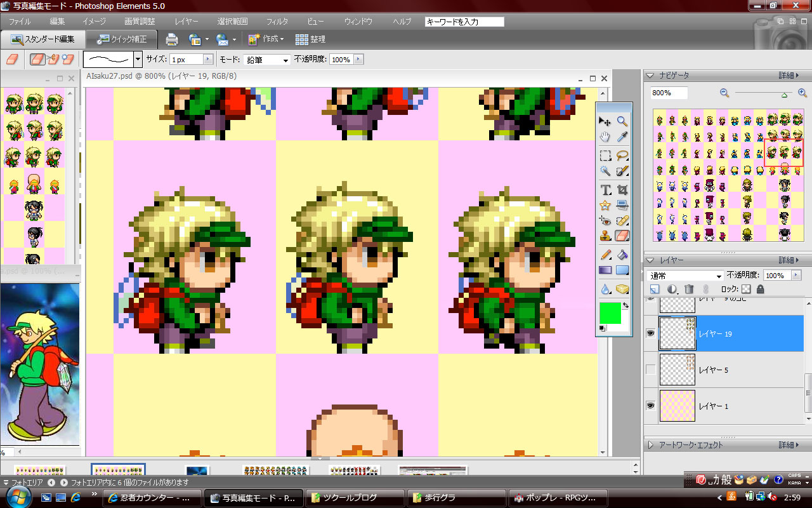Create a new layer in Layers panel
The height and width of the screenshot is (508, 812).
click(655, 289)
